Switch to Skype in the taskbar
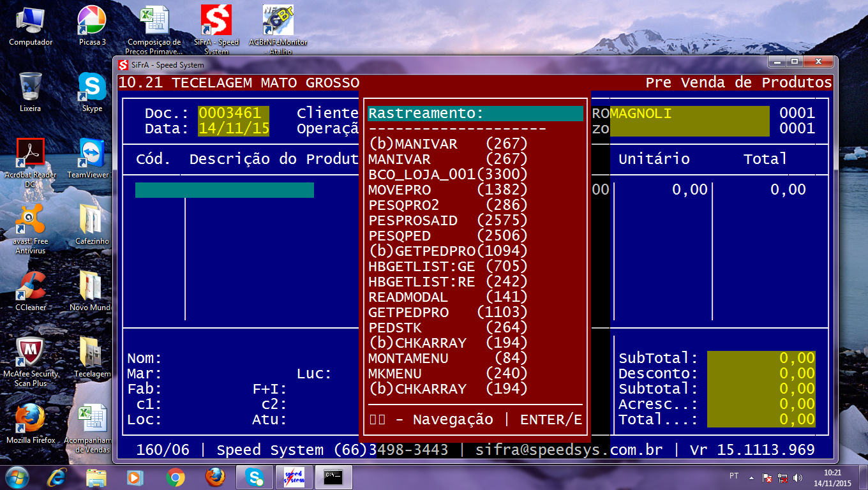868x490 pixels. pyautogui.click(x=255, y=477)
